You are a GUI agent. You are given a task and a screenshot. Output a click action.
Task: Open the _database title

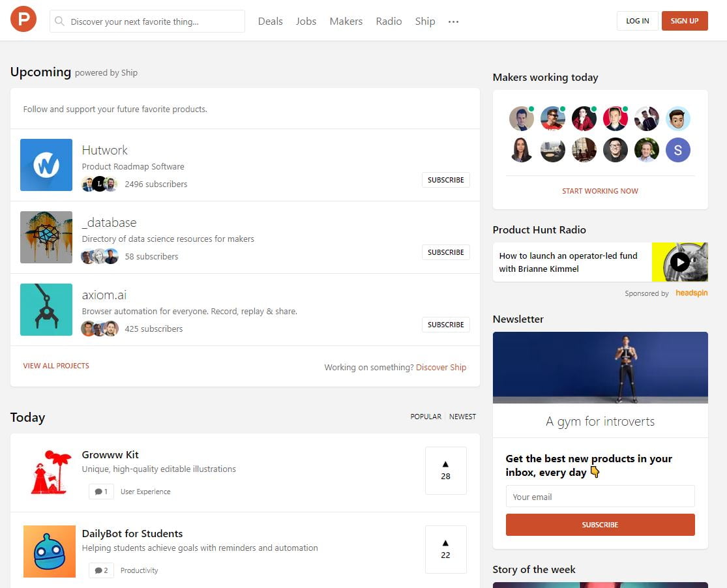coord(109,222)
